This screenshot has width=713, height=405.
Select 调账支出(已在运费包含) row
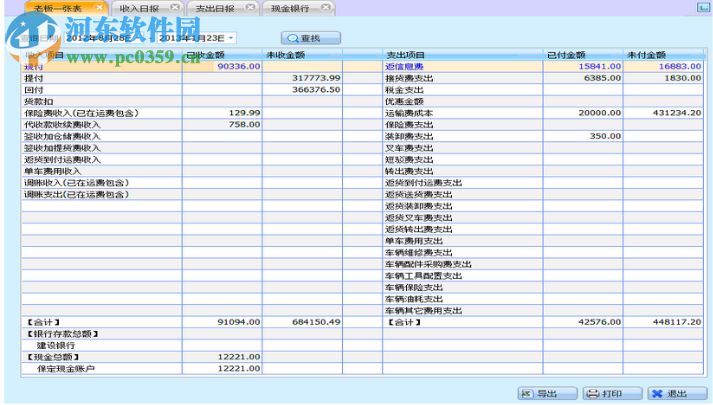click(101, 195)
